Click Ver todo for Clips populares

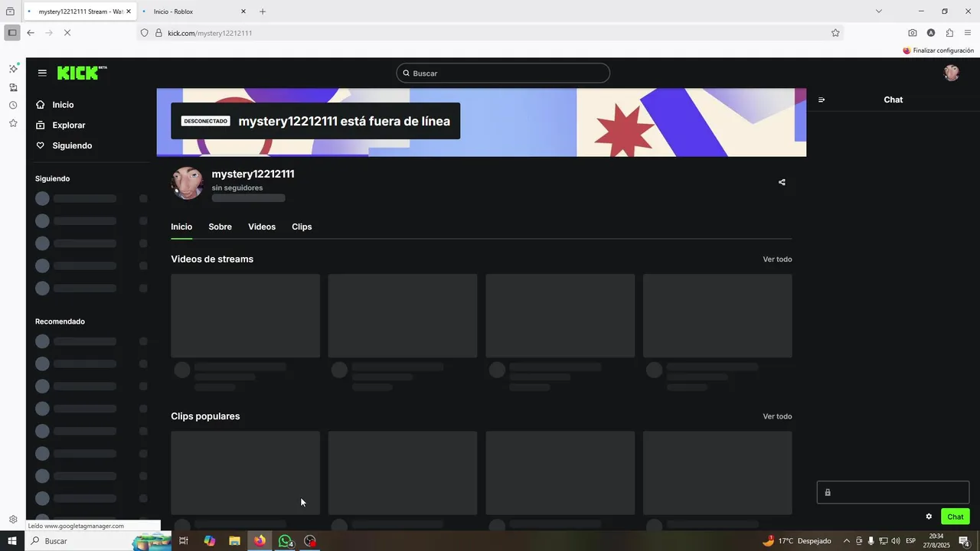(777, 416)
